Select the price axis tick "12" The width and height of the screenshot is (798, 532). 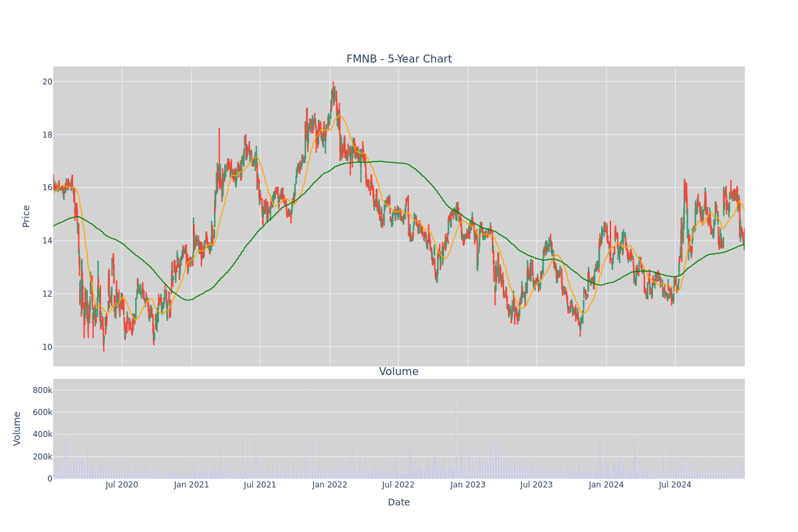[x=47, y=294]
